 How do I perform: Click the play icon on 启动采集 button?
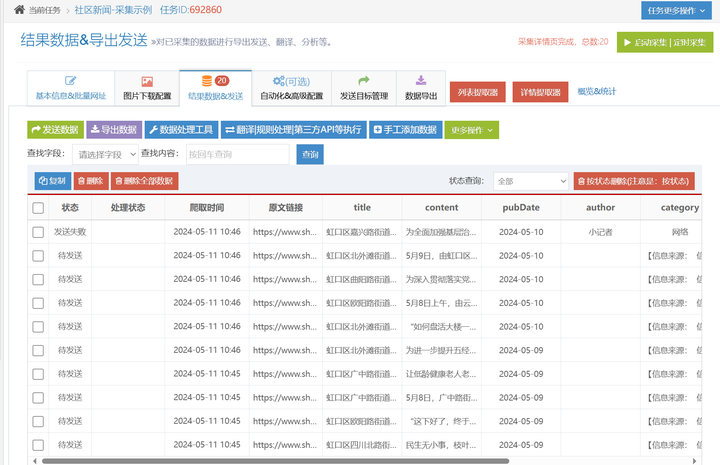point(627,42)
